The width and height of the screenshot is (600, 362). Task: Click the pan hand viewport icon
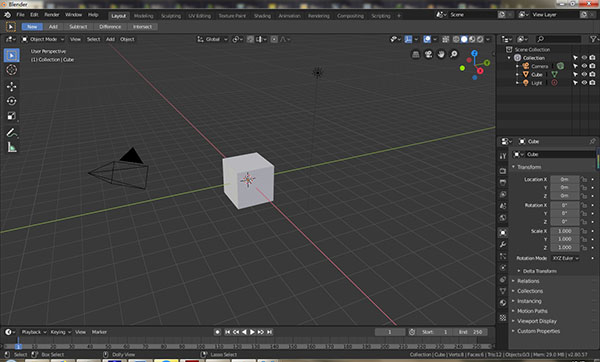pyautogui.click(x=441, y=54)
